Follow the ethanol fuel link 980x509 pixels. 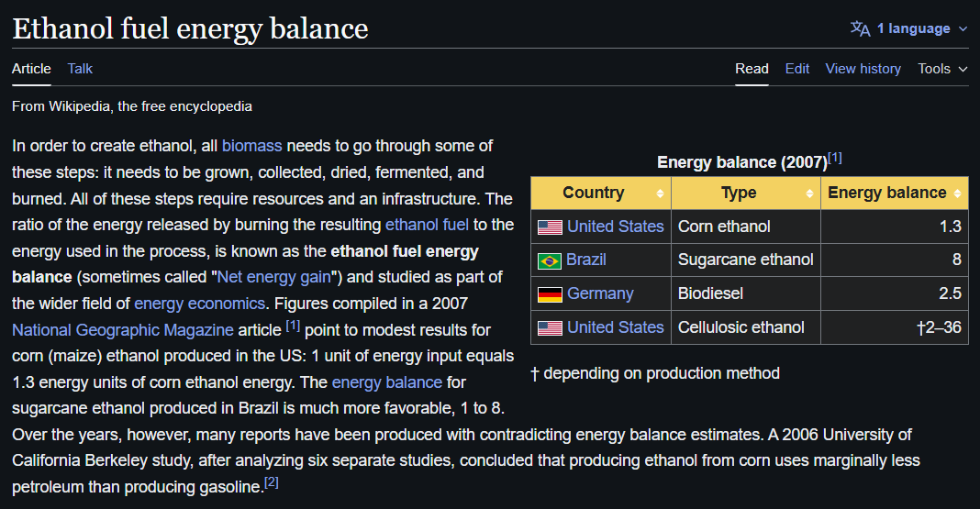[427, 225]
